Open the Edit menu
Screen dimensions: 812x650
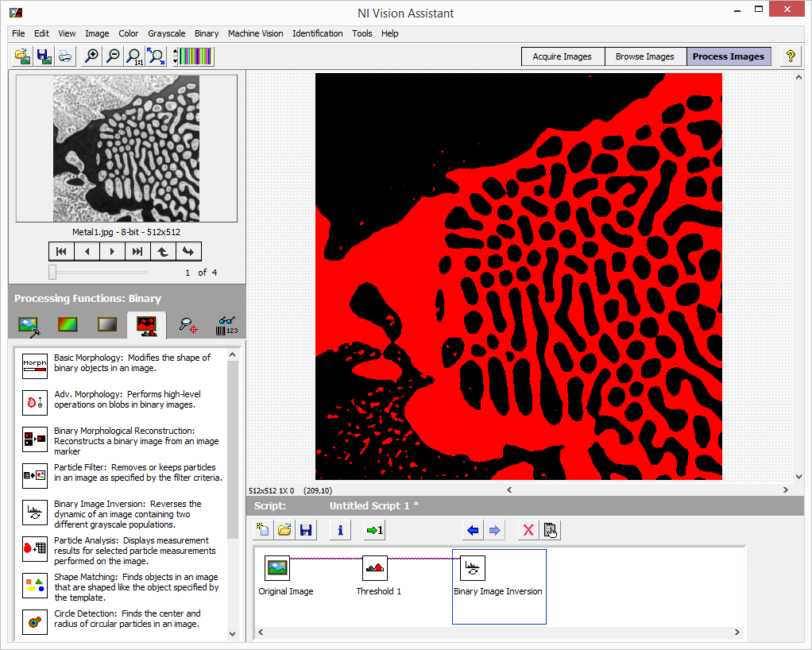[x=41, y=33]
